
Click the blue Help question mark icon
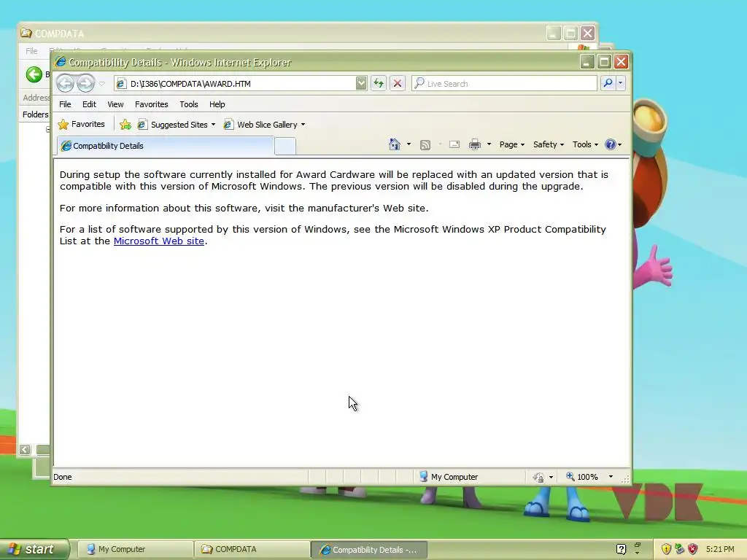click(x=611, y=144)
